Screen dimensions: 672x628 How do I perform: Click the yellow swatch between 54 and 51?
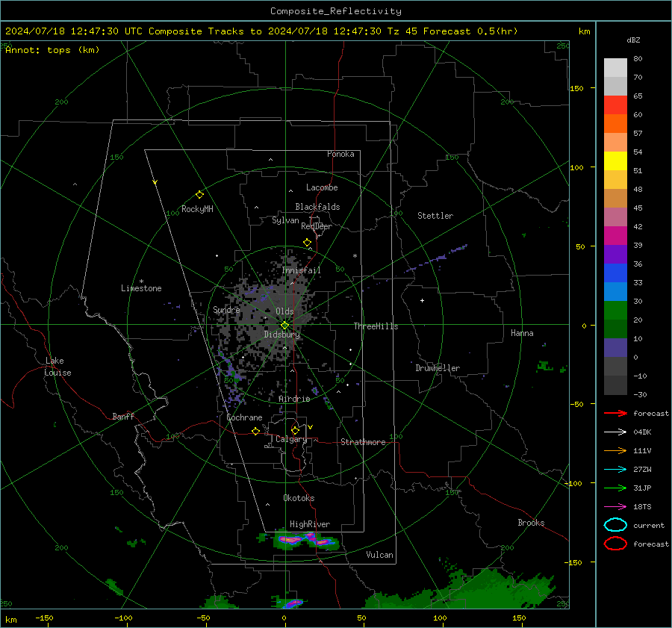tap(615, 161)
